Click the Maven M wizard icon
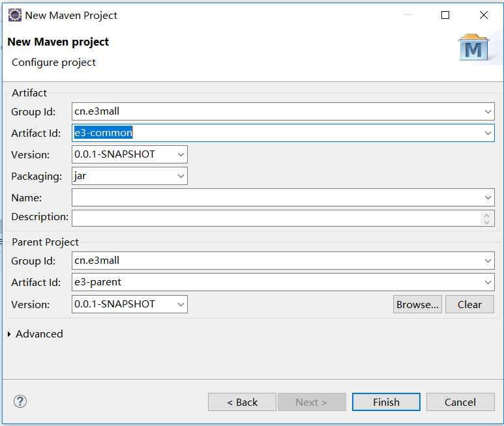504x426 pixels. click(x=474, y=48)
